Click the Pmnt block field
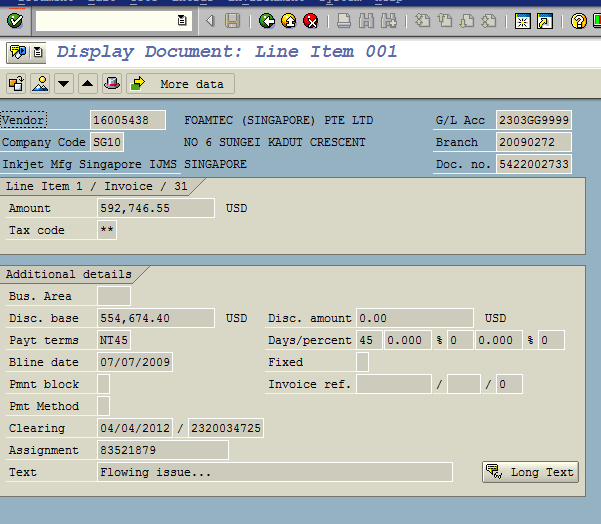This screenshot has height=524, width=601. tap(103, 384)
